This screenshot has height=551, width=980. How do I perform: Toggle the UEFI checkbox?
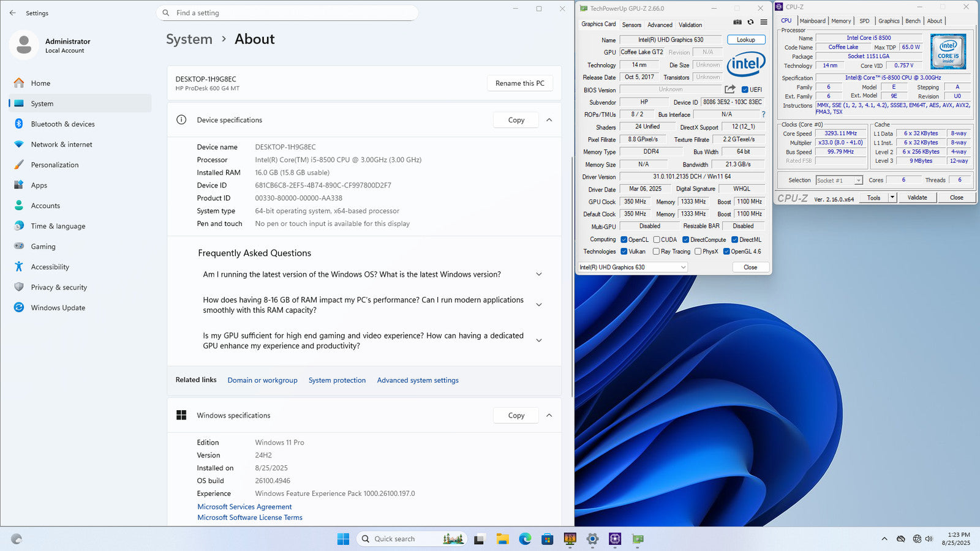tap(745, 90)
